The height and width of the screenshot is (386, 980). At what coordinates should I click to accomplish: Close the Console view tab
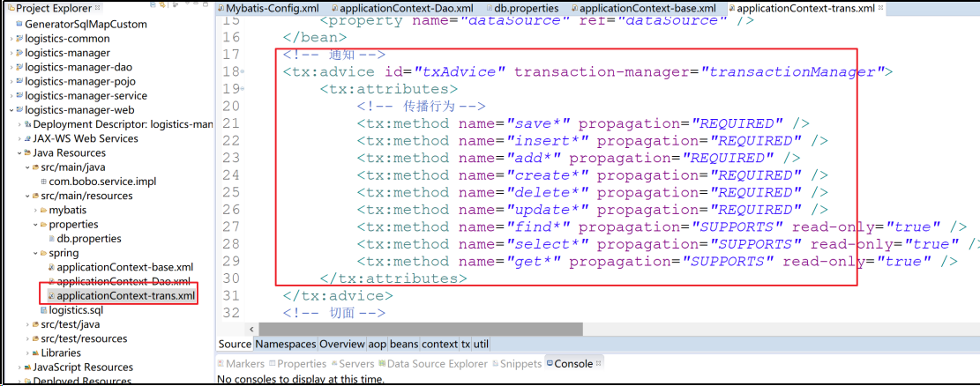[598, 363]
